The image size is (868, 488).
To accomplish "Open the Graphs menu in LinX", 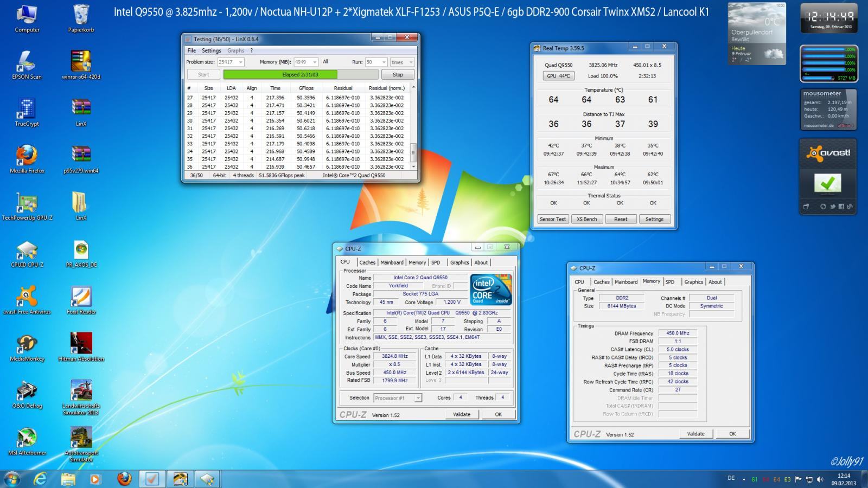I will click(235, 50).
